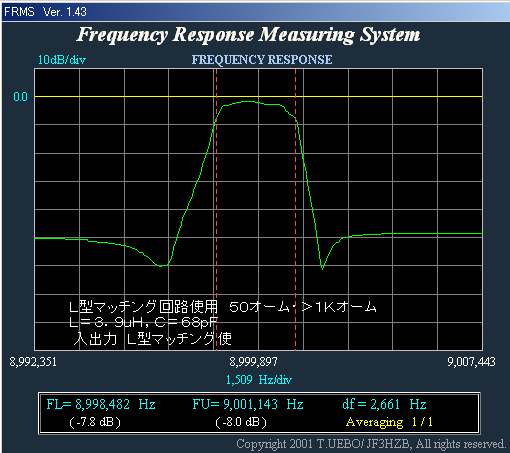Click the FU= 9,001,143 Hz readout
This screenshot has width=510, height=453.
248,404
